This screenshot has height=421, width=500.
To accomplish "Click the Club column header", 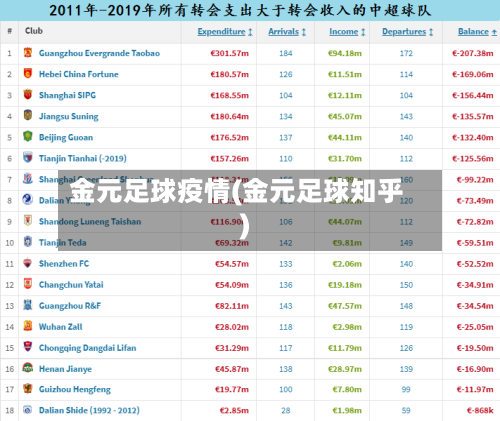I will 34,31.
